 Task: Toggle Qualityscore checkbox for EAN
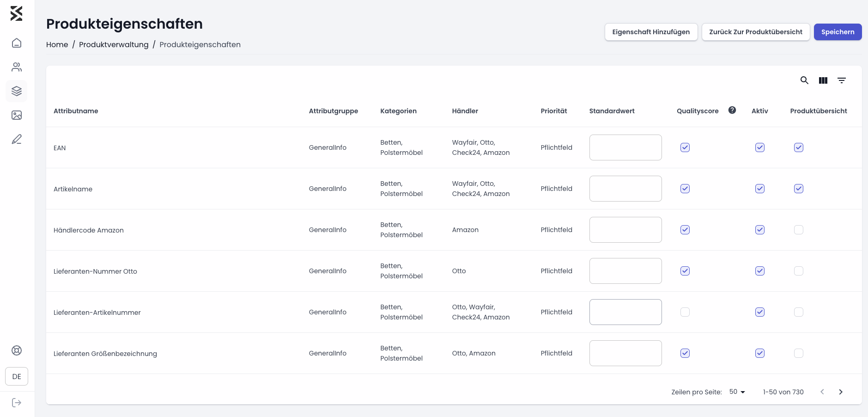(x=685, y=147)
